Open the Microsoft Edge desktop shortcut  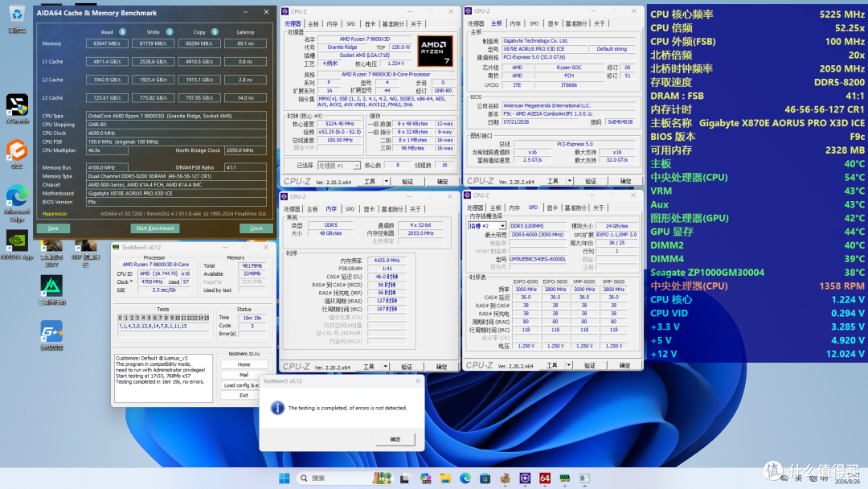(17, 202)
